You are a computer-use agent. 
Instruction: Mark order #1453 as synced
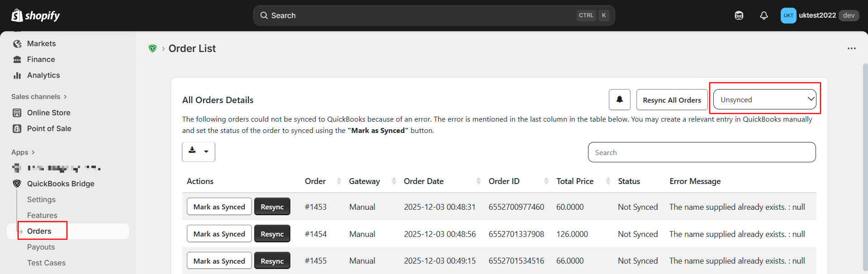pyautogui.click(x=219, y=207)
